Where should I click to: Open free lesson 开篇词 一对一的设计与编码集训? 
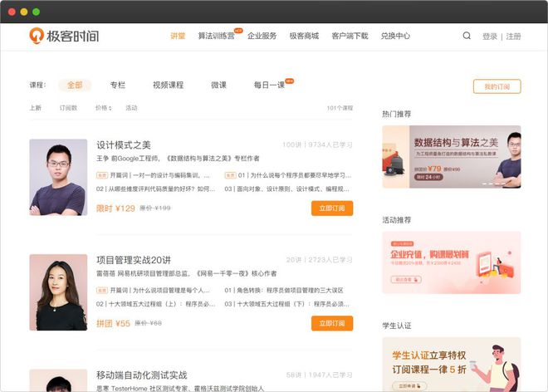(153, 175)
